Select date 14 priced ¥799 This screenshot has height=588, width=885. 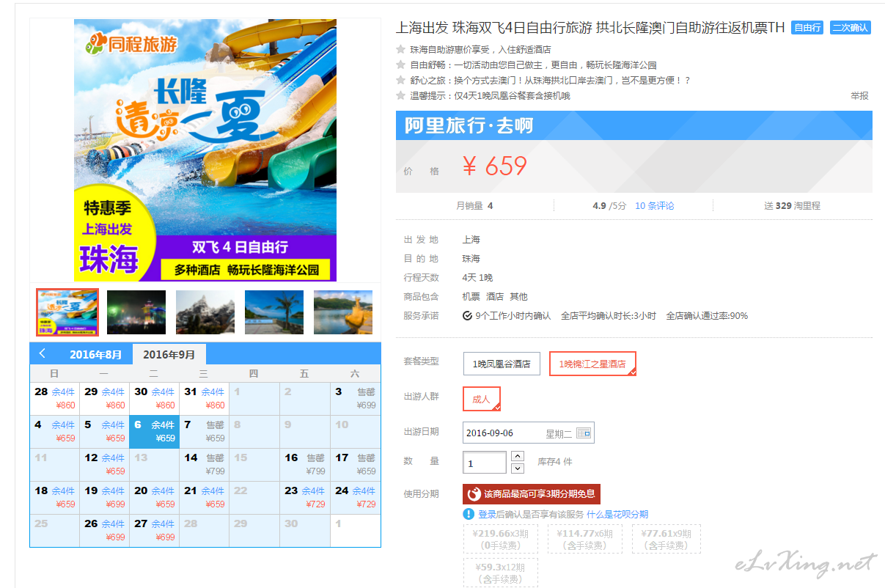click(205, 465)
